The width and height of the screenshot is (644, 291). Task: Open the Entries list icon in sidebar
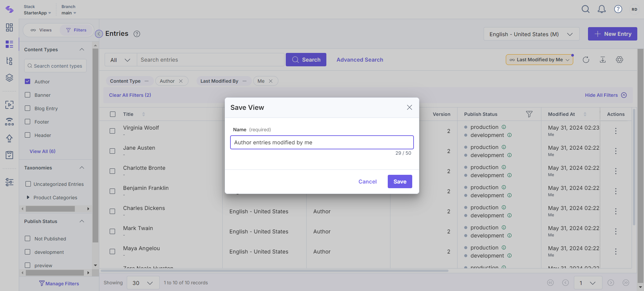tap(9, 44)
